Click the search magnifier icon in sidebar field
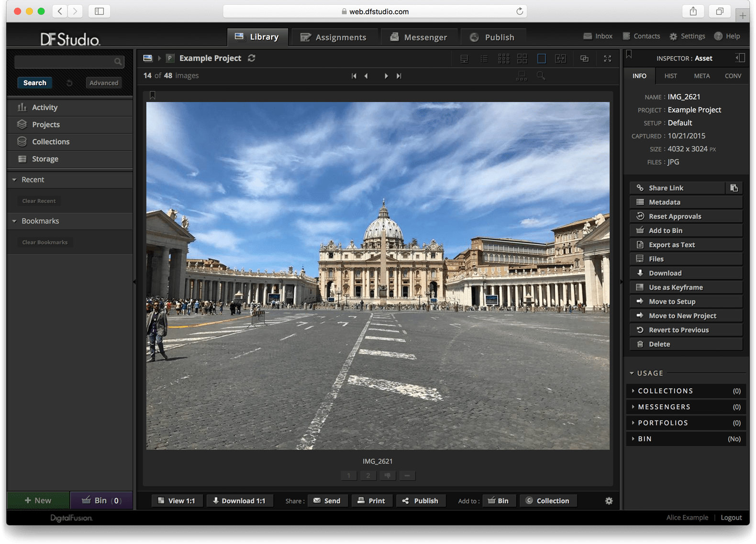Image resolution: width=756 pixels, height=544 pixels. coord(118,61)
